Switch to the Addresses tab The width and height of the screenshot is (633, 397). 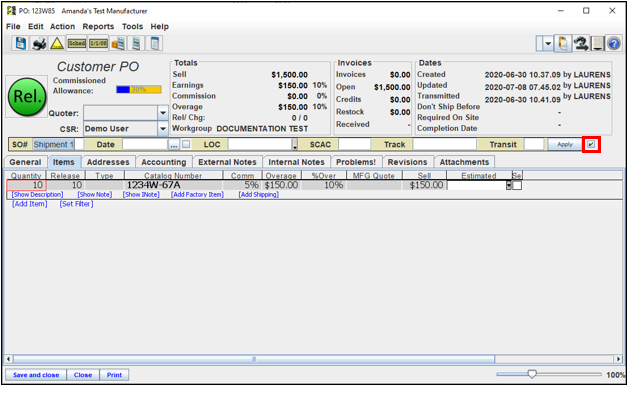click(108, 162)
